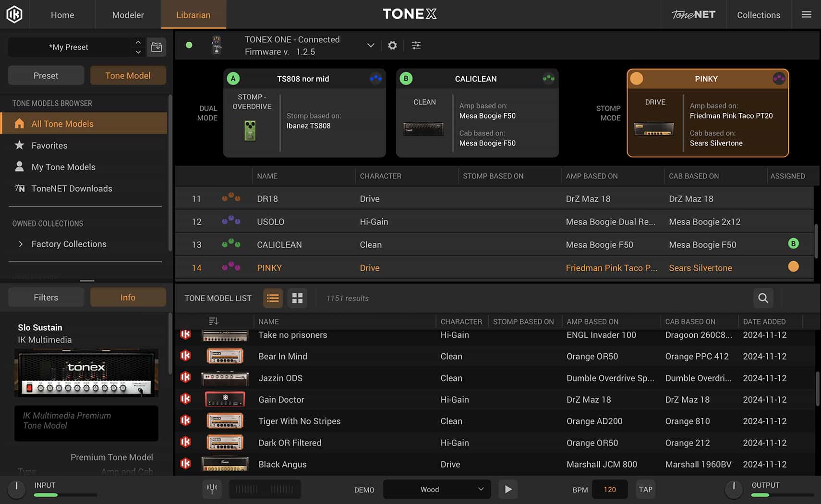Click the color dots icon on DR18 row
The image size is (821, 504).
(231, 198)
